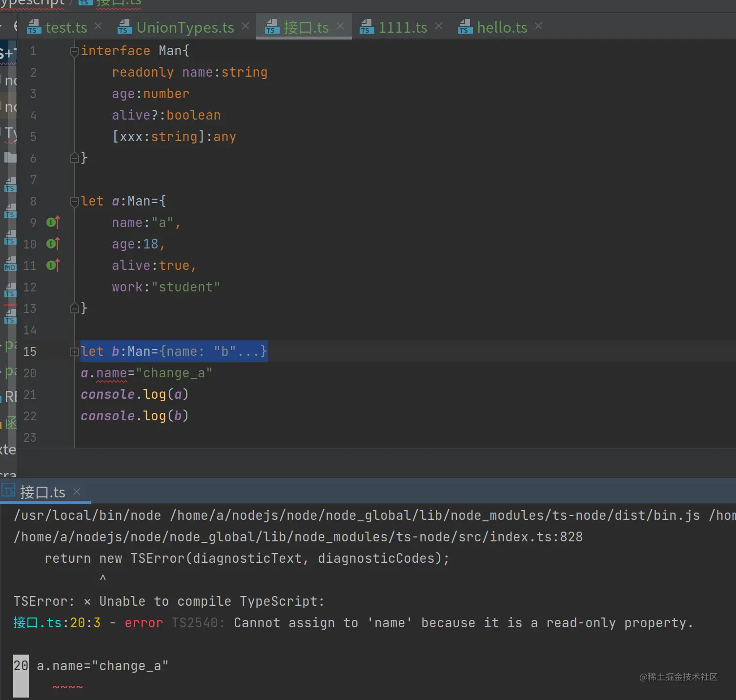Click name:"a" property on line 9
This screenshot has height=700, width=736.
pos(146,223)
